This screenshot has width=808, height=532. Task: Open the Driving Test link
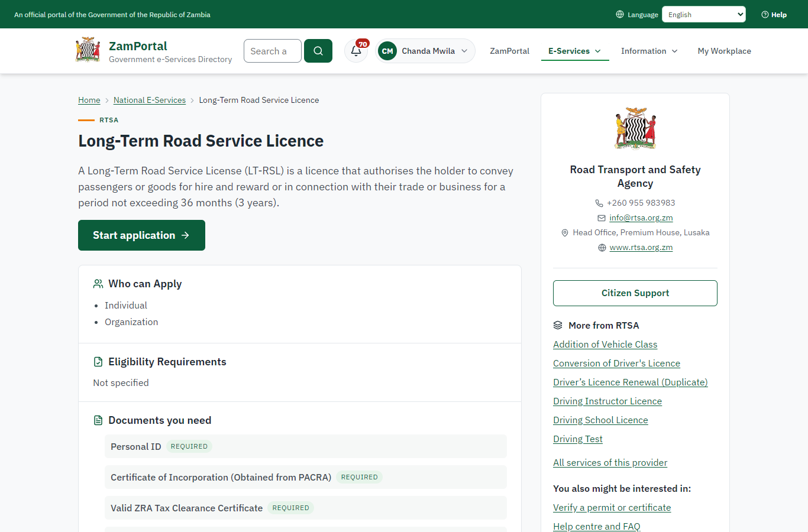point(578,439)
